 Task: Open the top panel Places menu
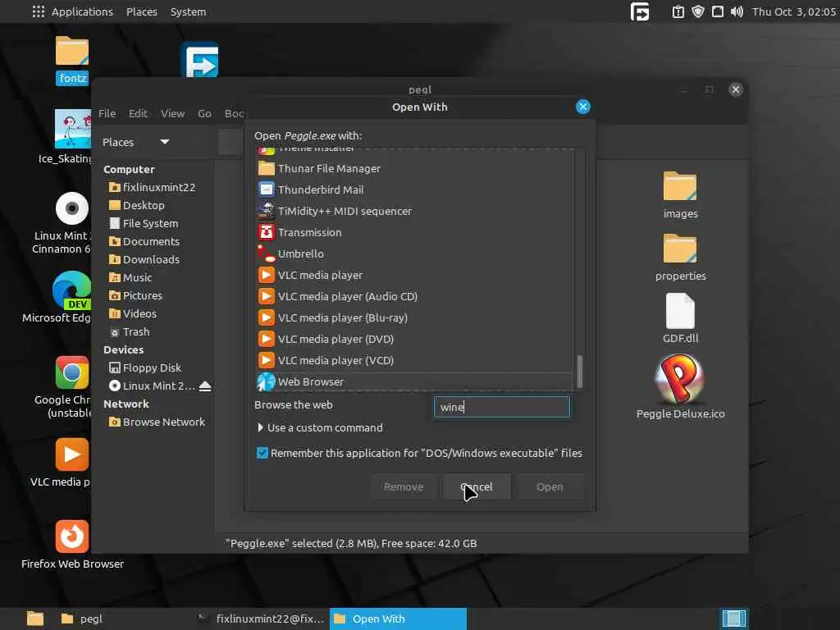pyautogui.click(x=141, y=11)
